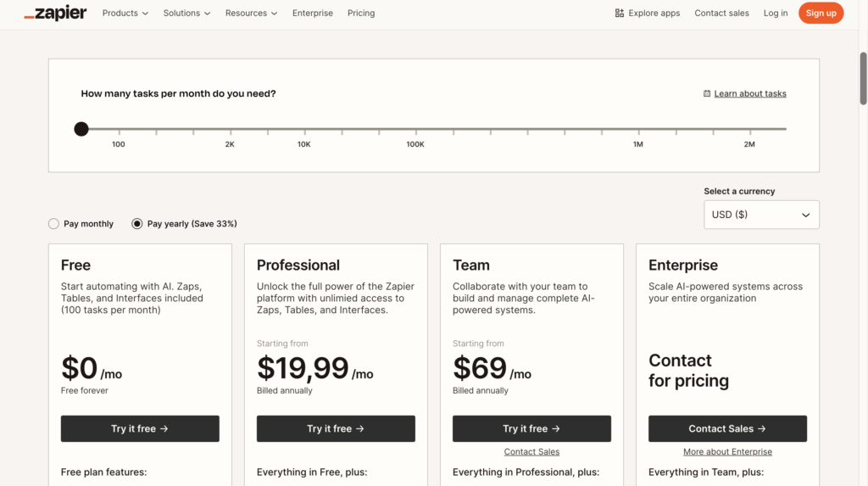
Task: Click Try it free under Professional plan
Action: pos(336,429)
